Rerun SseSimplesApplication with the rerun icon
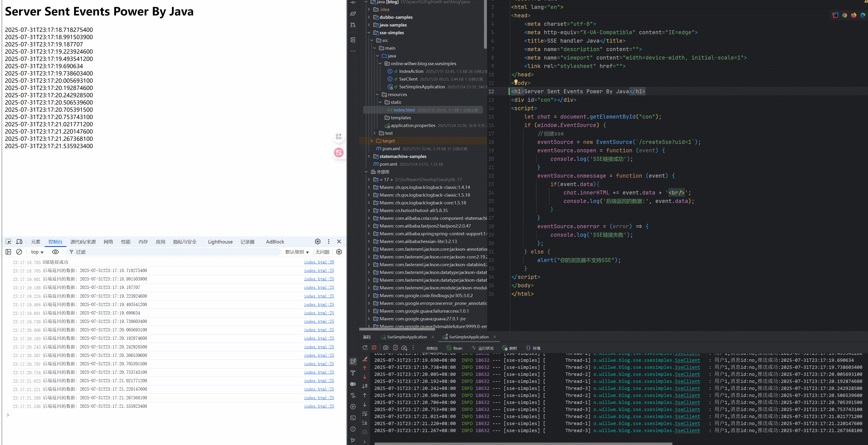Screen dimensions: 868x445 [x=365, y=348]
